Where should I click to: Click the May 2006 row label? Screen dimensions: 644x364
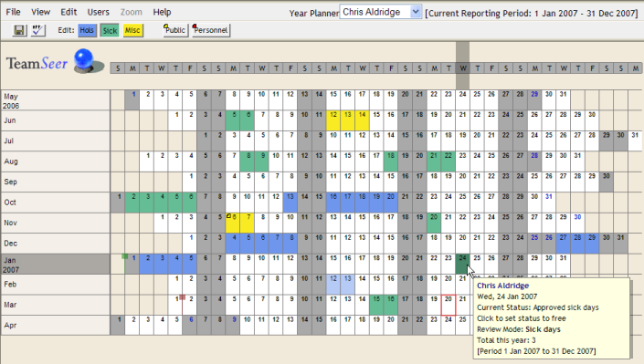(x=56, y=100)
